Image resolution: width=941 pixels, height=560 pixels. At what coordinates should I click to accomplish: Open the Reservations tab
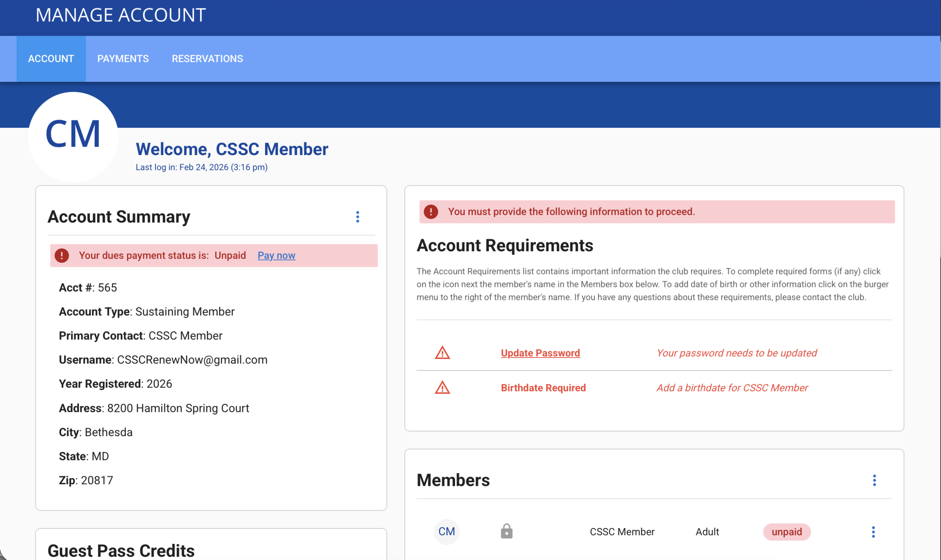207,58
